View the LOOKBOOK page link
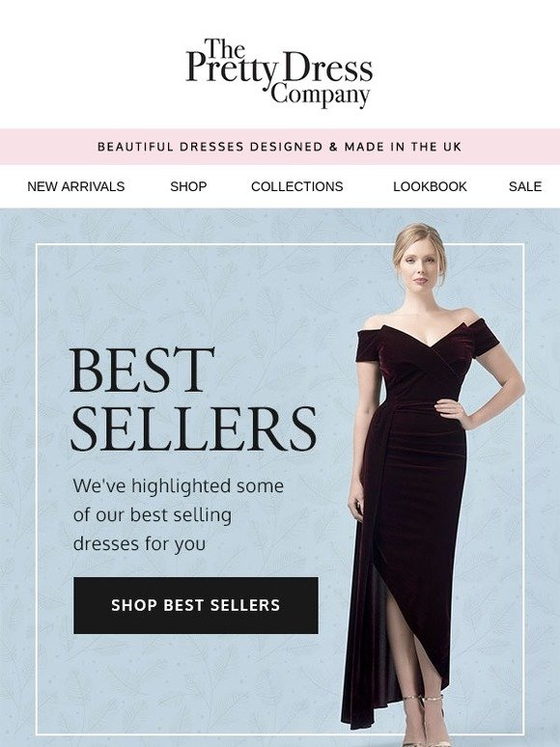This screenshot has height=747, width=560. pyautogui.click(x=430, y=186)
